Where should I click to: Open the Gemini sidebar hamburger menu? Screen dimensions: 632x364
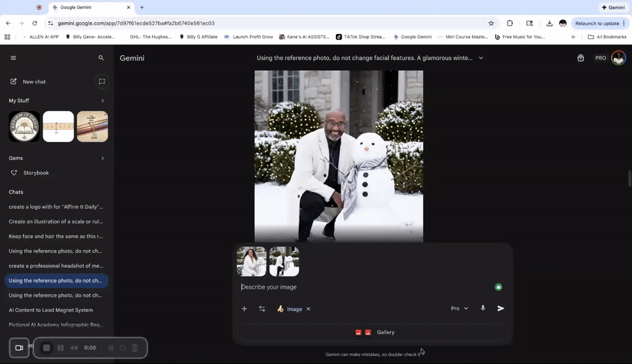[x=14, y=58]
